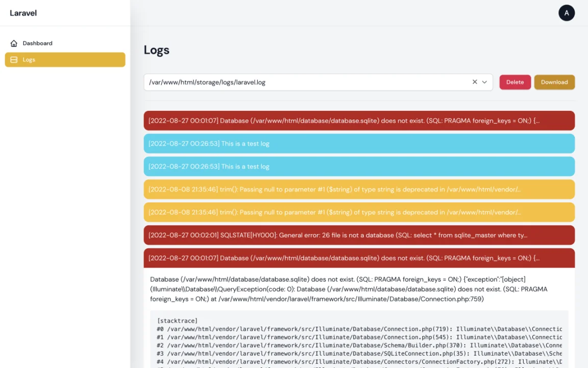Select the first 'This is a test log' entry
The width and height of the screenshot is (588, 368).
tap(359, 144)
